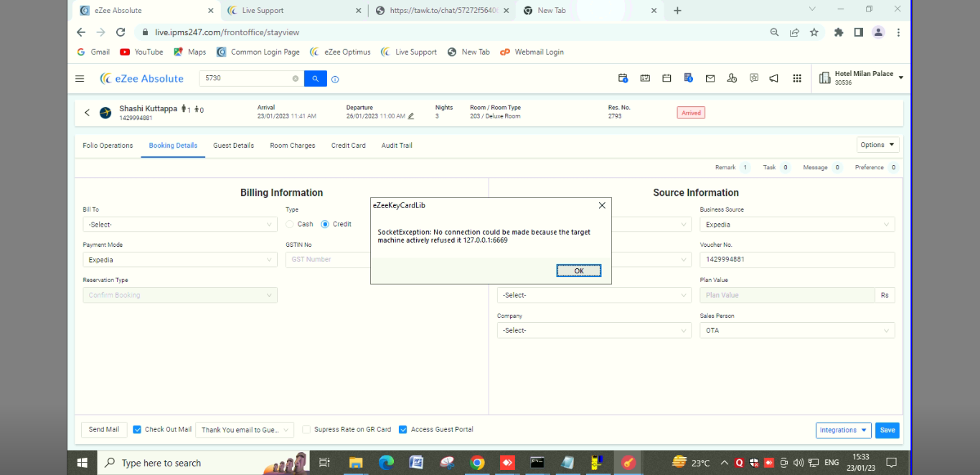The height and width of the screenshot is (475, 980).
Task: Open Word from the taskbar
Action: pyautogui.click(x=416, y=463)
